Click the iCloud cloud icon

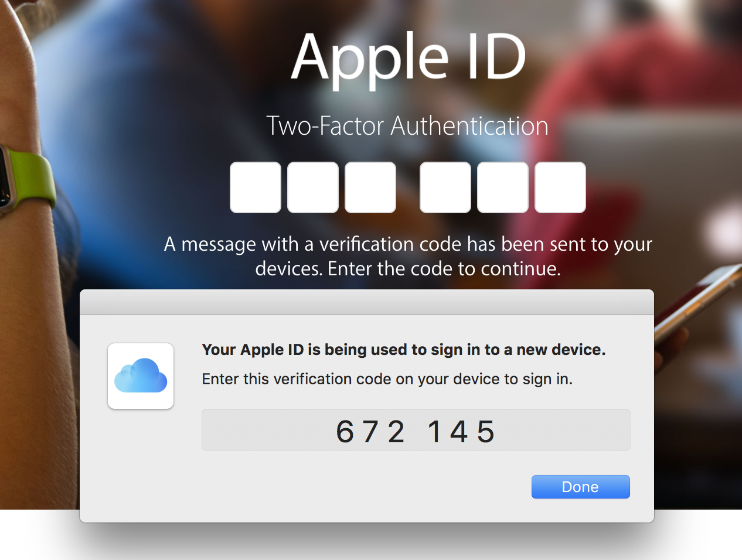point(141,376)
